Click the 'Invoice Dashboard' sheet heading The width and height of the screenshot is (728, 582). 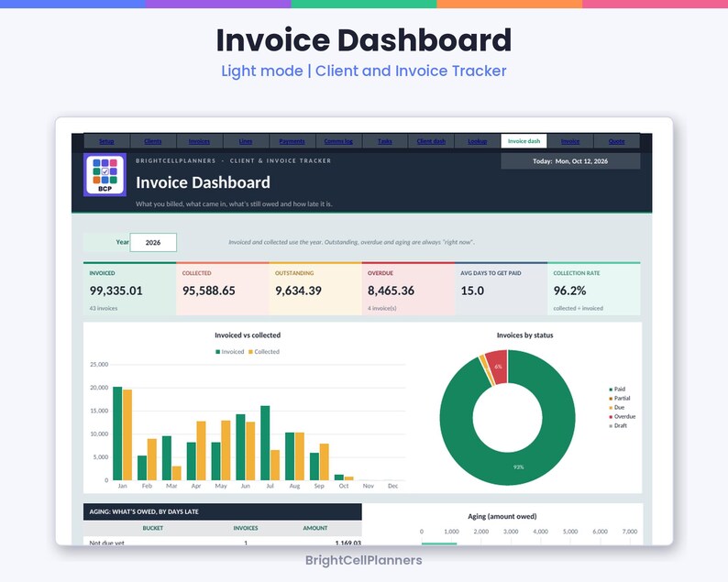coord(203,182)
